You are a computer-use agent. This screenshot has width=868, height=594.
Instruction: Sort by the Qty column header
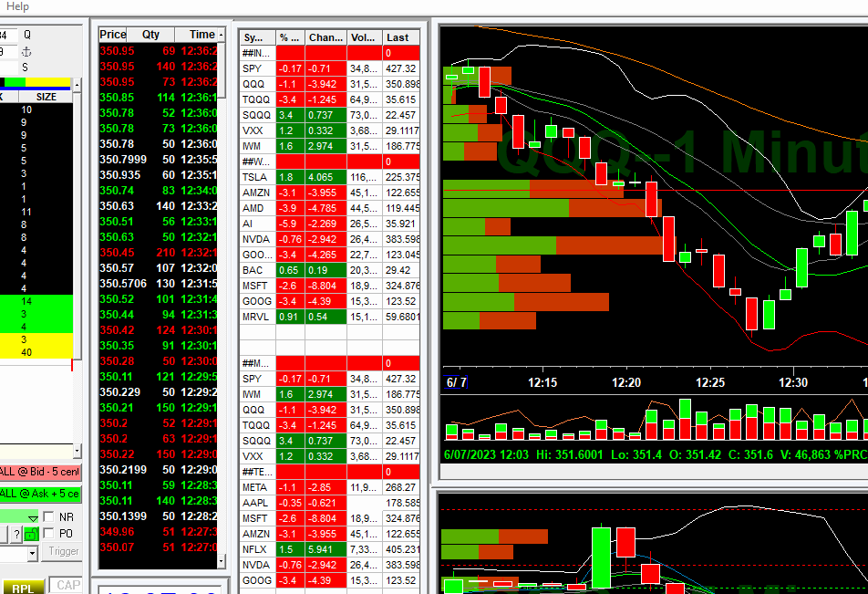pyautogui.click(x=150, y=35)
